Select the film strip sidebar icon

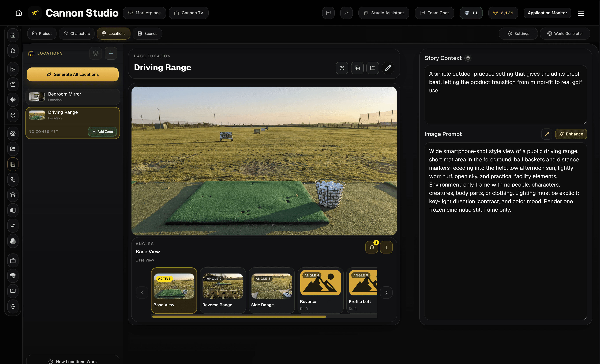(13, 164)
